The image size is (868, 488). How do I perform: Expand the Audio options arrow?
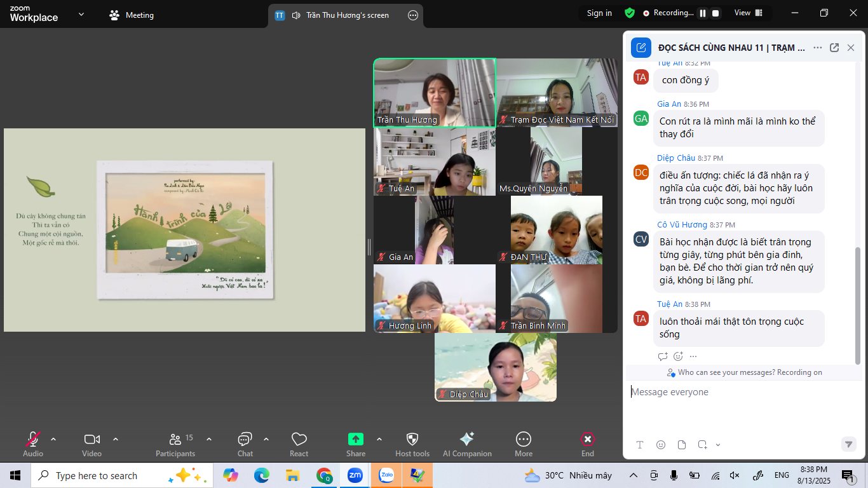click(x=53, y=439)
